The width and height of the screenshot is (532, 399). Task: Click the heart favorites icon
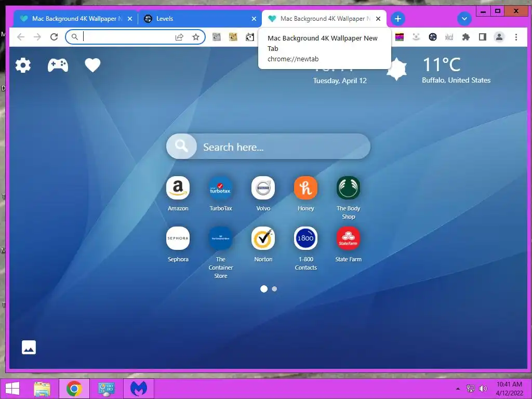(x=92, y=65)
